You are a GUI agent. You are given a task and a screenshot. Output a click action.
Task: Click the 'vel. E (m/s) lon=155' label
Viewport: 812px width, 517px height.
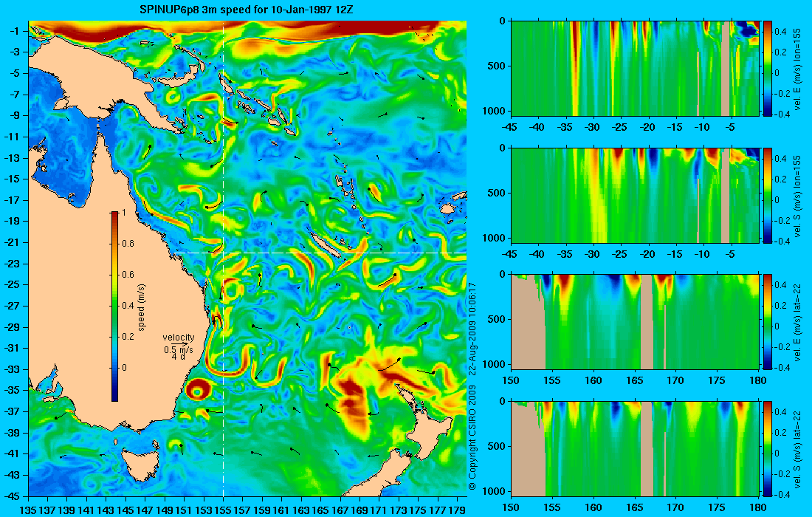tap(797, 69)
